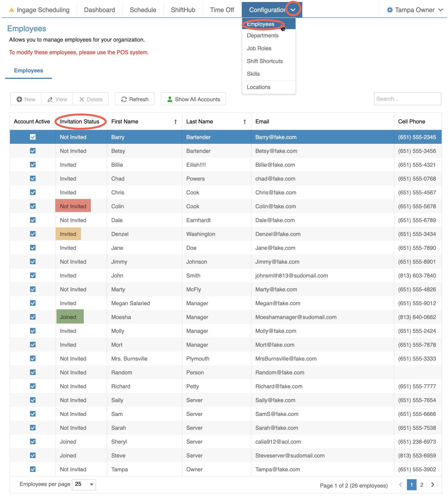This screenshot has width=448, height=498.
Task: Click the Ingage Scheduling triangle logo icon
Action: pos(11,10)
